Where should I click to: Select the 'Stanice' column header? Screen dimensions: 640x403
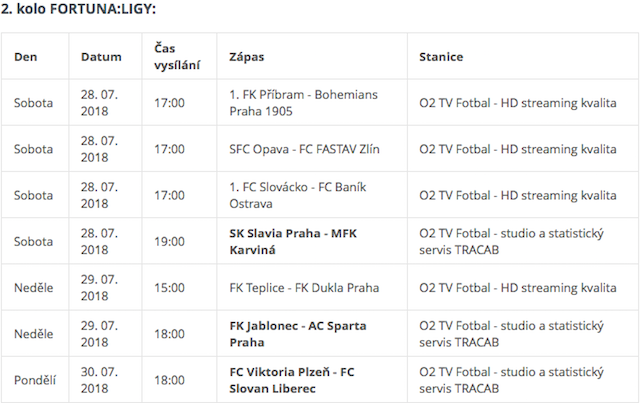441,57
